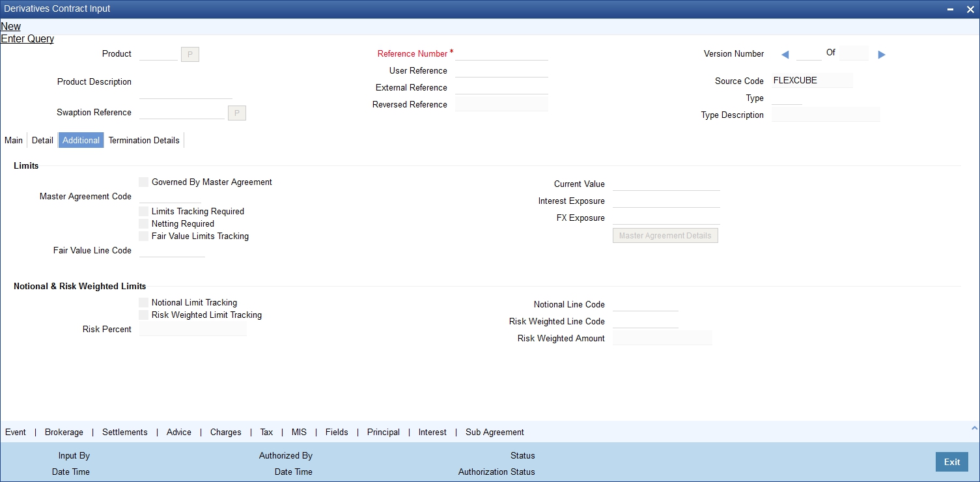This screenshot has width=980, height=482.
Task: Open the Tax sub-screen
Action: pos(266,432)
